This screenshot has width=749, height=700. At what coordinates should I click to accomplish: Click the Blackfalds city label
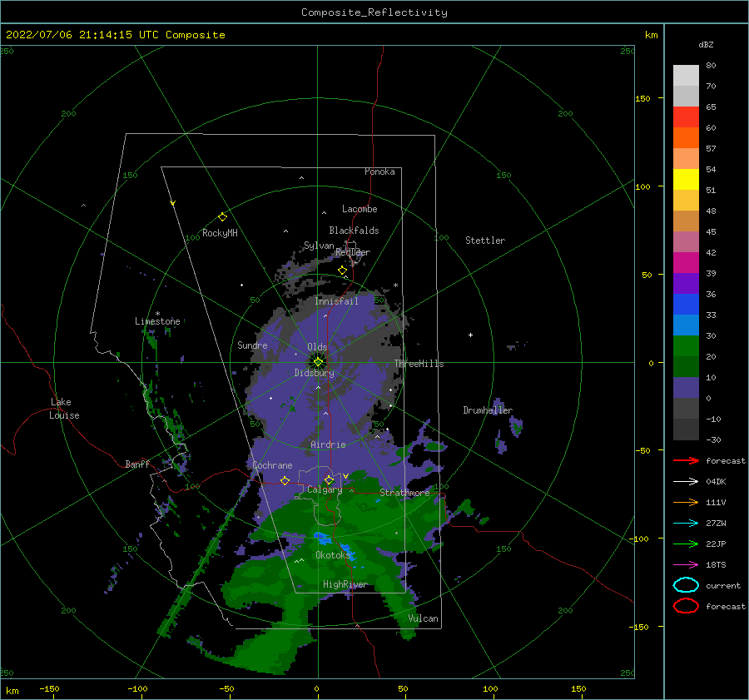354,231
